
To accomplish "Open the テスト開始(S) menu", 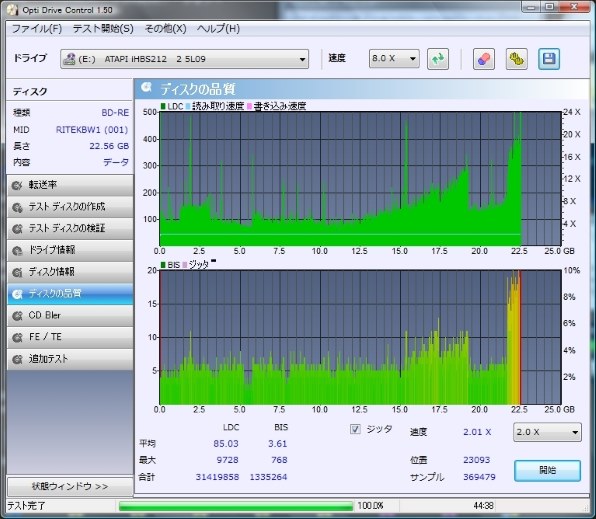I will point(103,29).
